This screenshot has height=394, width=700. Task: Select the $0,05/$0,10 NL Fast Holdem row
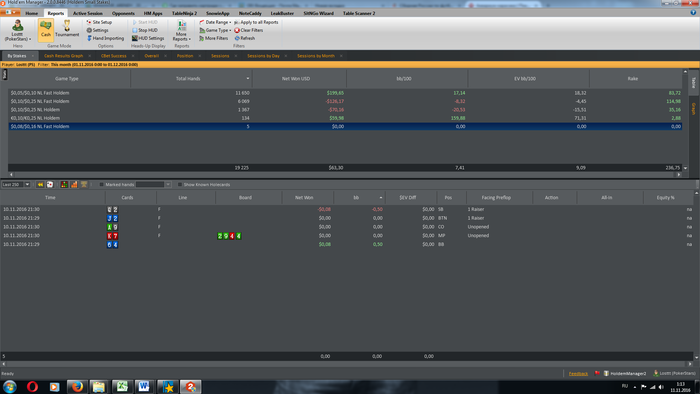[345, 93]
